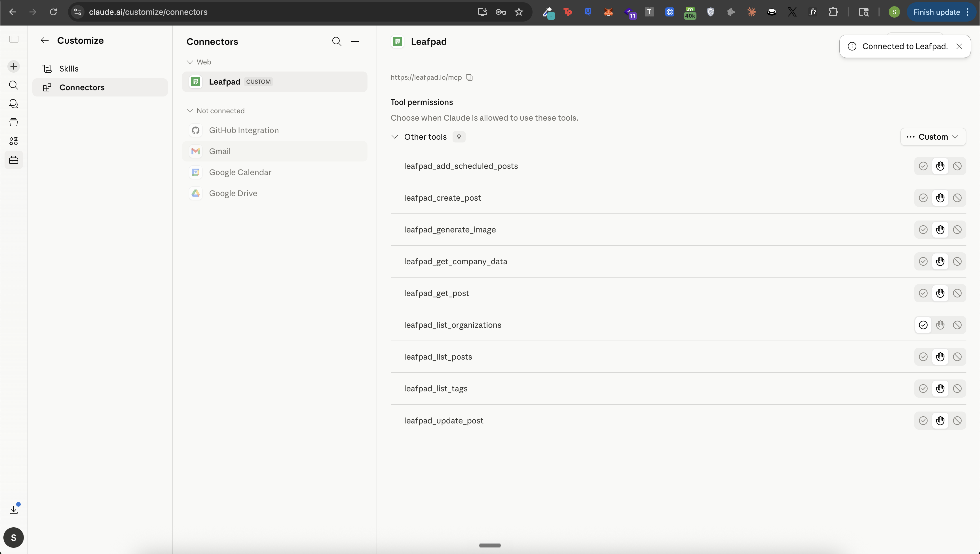
Task: Open the Gmail connector
Action: 275,151
